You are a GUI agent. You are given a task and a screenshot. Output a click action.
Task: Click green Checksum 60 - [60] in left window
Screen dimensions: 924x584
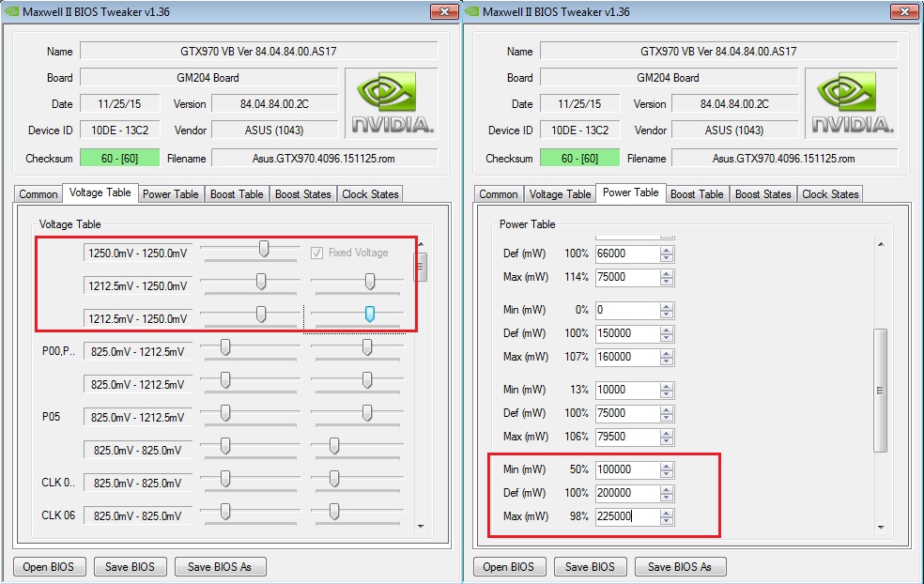(119, 158)
